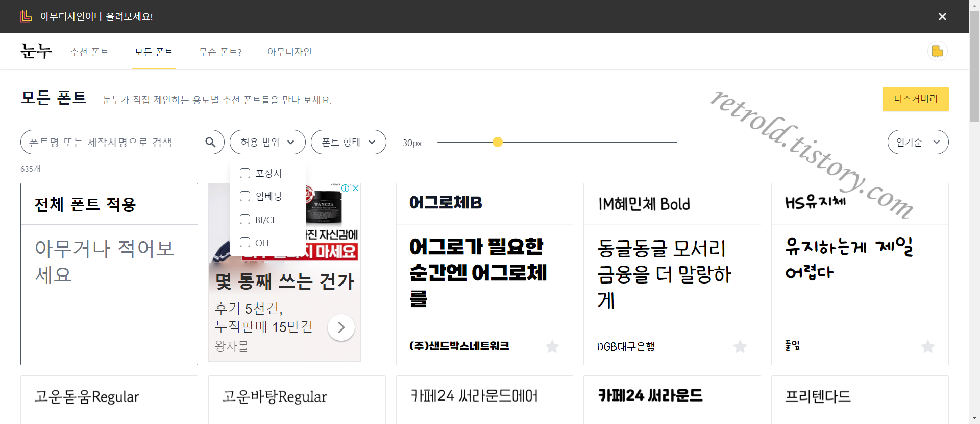Screen dimensions: 980x424
Task: Open the DGB대구은행 maker link
Action: click(626, 346)
